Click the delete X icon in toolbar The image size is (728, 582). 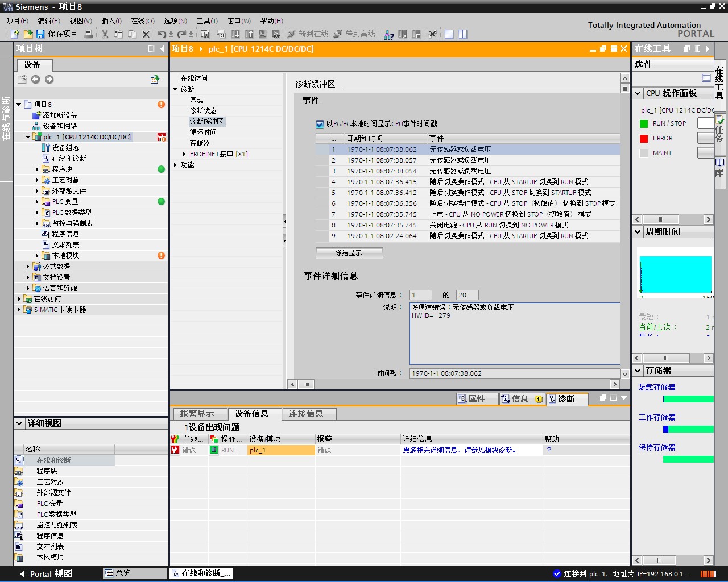[146, 34]
